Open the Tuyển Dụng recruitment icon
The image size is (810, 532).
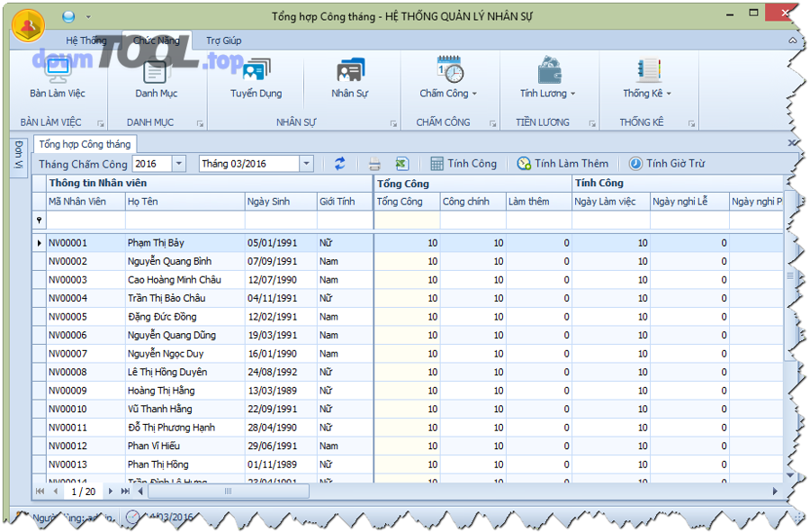click(x=256, y=77)
